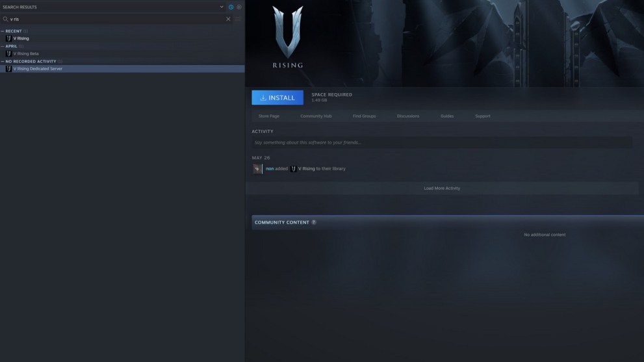Open the user non's profile link
The width and height of the screenshot is (644, 362).
[x=270, y=169]
